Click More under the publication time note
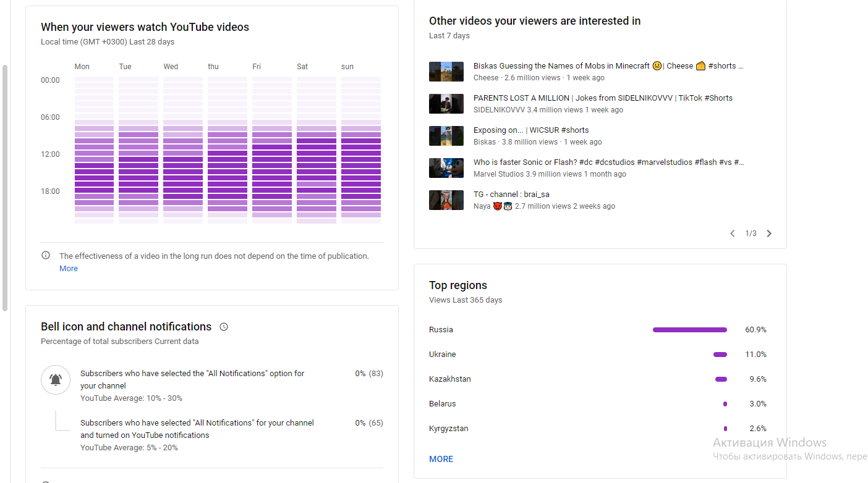This screenshot has height=483, width=868. 69,269
